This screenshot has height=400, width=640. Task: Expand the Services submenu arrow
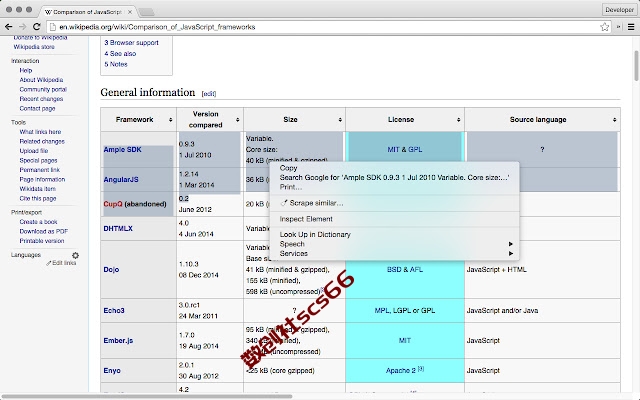510,253
